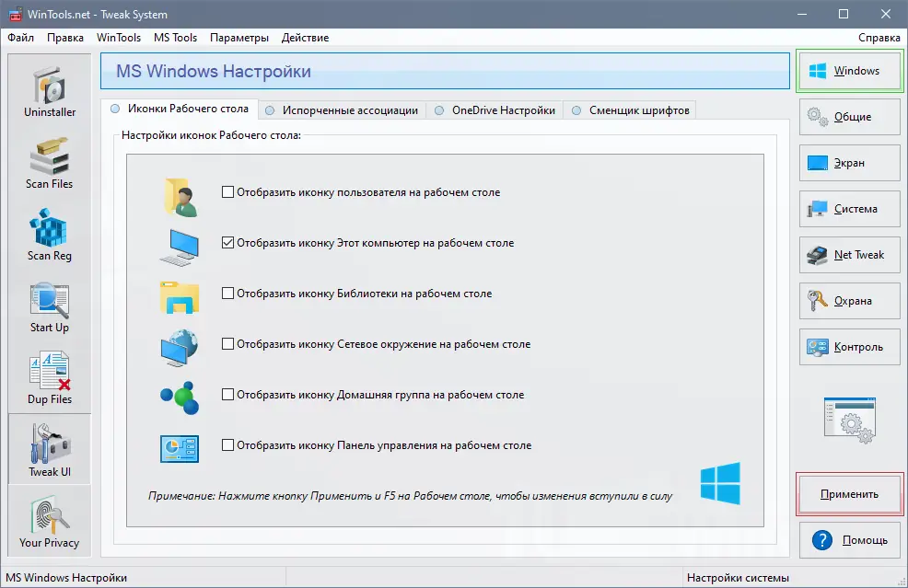Screen dimensions: 908x588
Task: Select the Иконки Рабочего стола tab
Action: coord(180,109)
